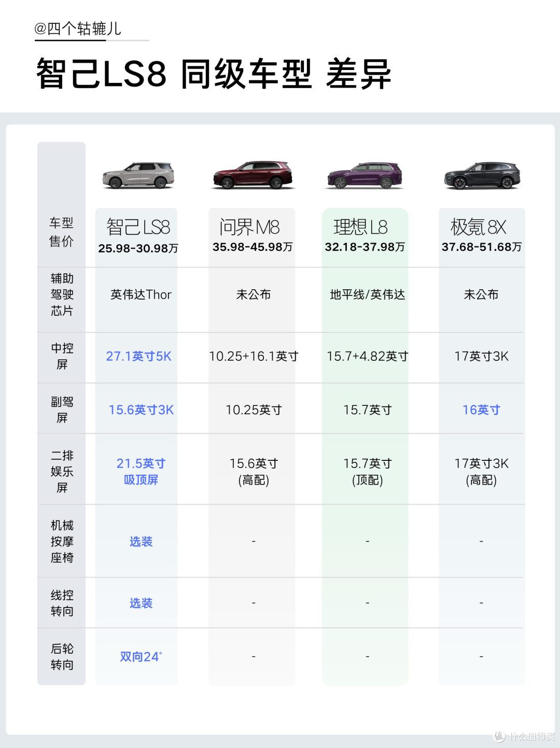Image resolution: width=560 pixels, height=748 pixels.
Task: Click the 后轮转向 row header
Action: [62, 656]
